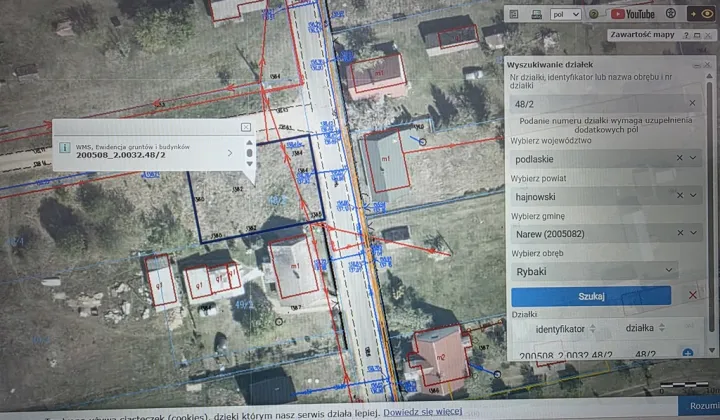
Task: Sort results by identyfikator column
Action: (565, 329)
